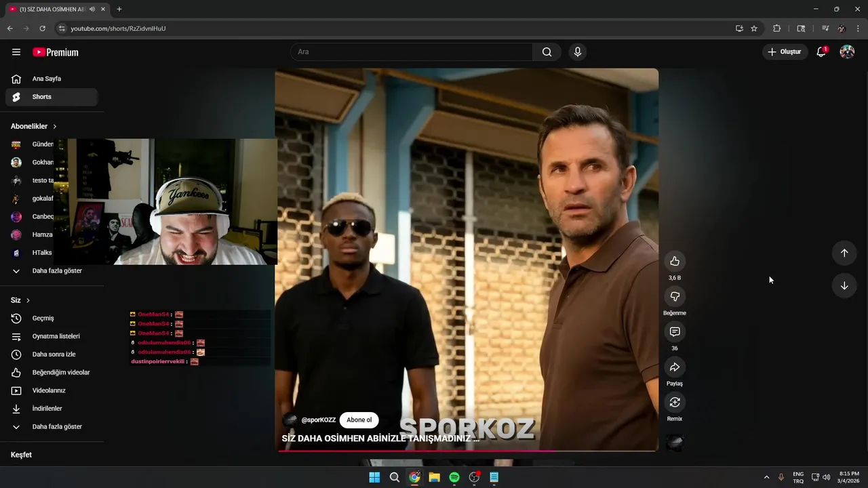Open the testo ta subscription channel
The width and height of the screenshot is (868, 488).
pyautogui.click(x=31, y=180)
